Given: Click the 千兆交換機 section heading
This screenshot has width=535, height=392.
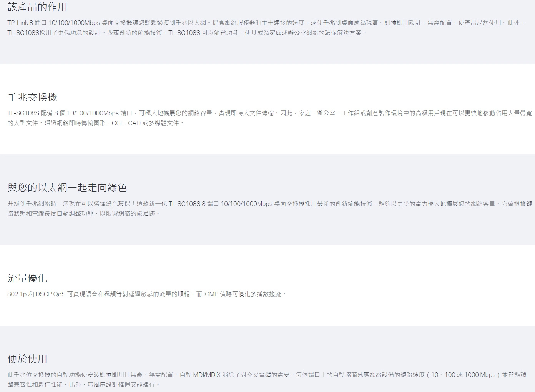Looking at the screenshot, I should [32, 97].
